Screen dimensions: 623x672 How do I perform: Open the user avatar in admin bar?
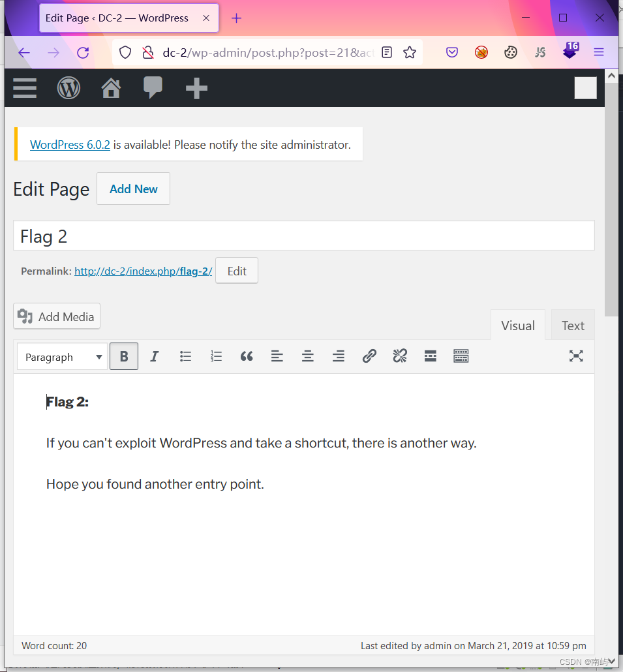click(x=585, y=88)
